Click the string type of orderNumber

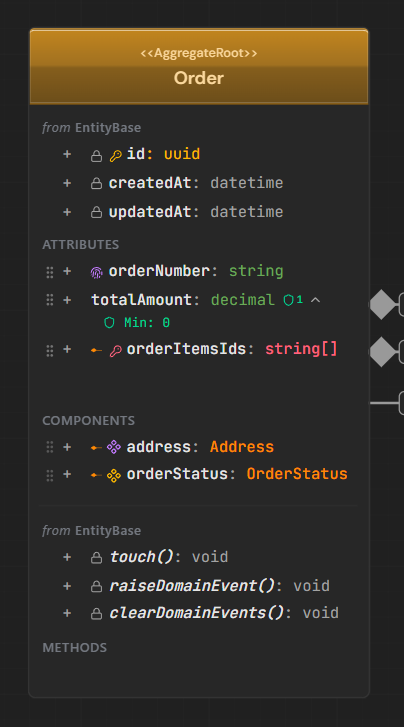click(256, 271)
